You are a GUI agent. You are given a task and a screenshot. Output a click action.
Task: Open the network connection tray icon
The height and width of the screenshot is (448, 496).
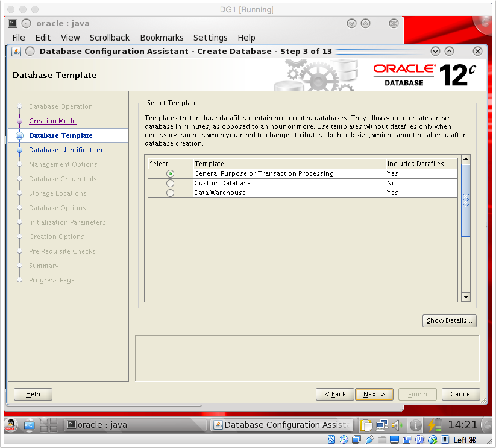pos(382,425)
